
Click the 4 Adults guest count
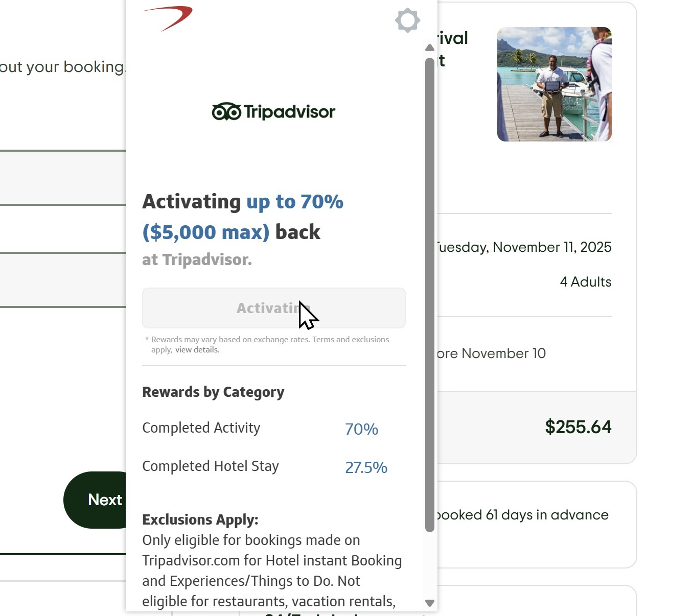tap(585, 282)
